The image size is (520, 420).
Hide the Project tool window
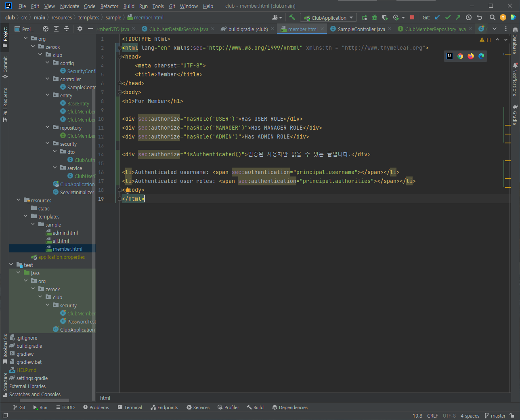pyautogui.click(x=90, y=29)
